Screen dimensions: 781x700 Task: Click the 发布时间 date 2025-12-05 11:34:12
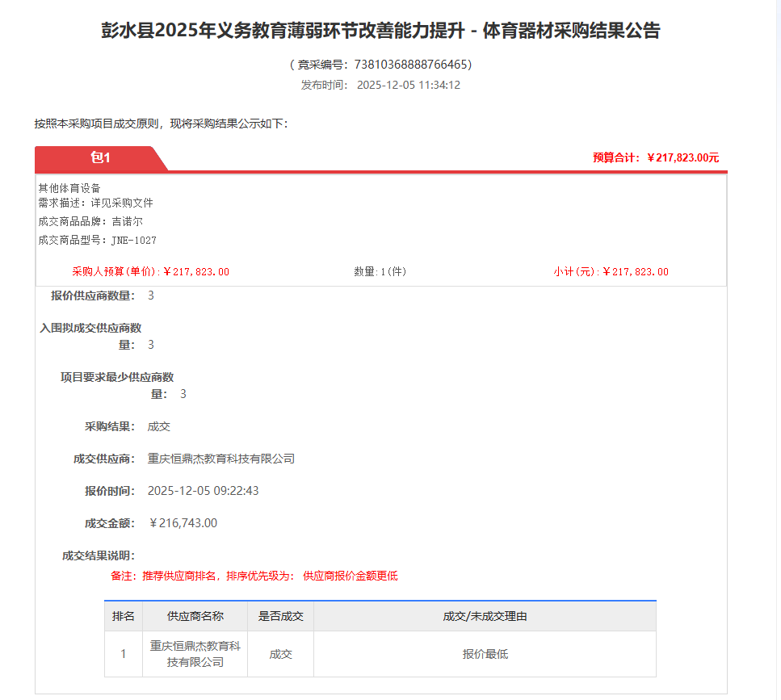point(408,85)
